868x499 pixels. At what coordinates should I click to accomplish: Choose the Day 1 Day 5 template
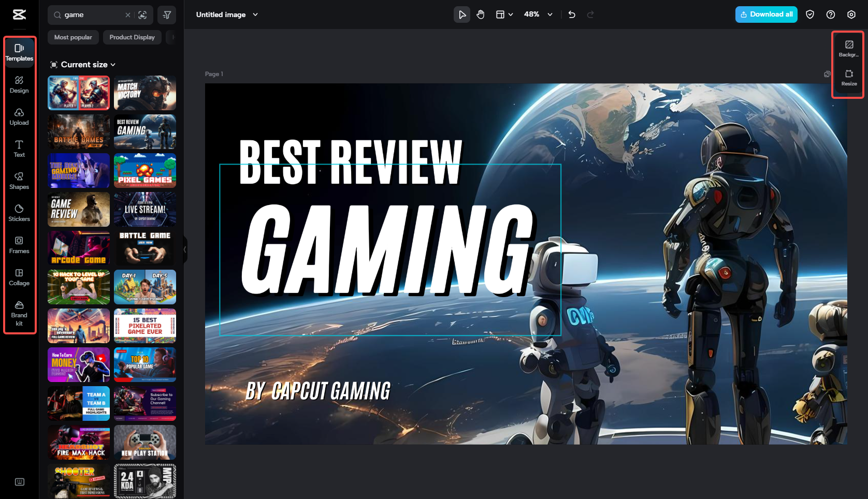point(145,287)
